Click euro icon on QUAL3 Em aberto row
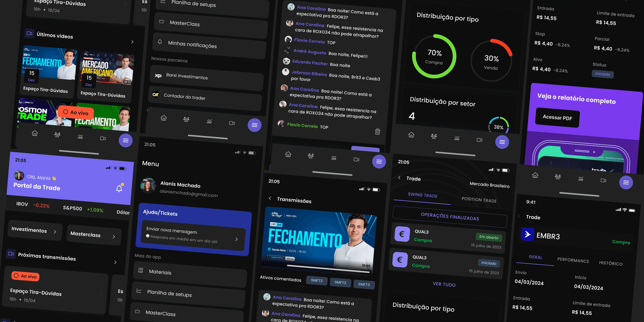Screen dimensions: 644x322 click(x=402, y=234)
